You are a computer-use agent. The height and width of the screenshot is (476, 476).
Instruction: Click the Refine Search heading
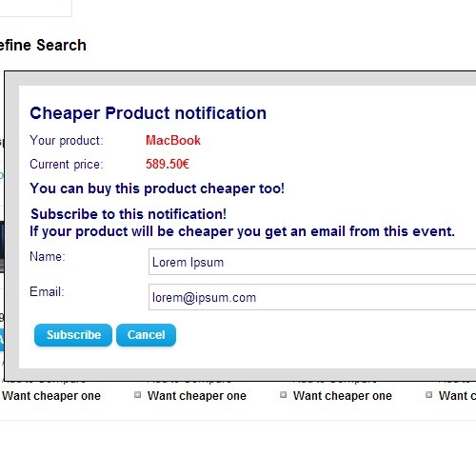(43, 45)
